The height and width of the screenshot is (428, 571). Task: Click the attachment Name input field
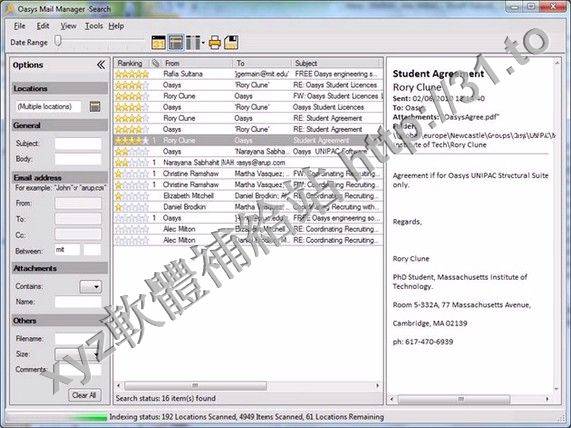pos(78,302)
